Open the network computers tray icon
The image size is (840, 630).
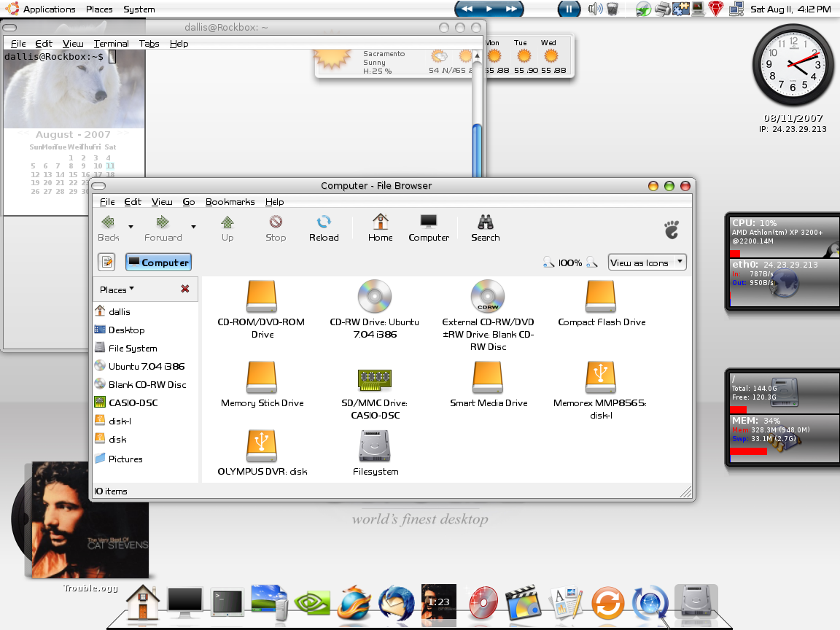click(736, 9)
